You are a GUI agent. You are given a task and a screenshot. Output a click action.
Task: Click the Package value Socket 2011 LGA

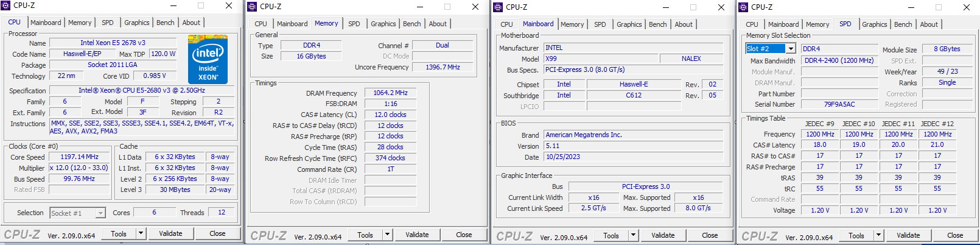(x=113, y=65)
